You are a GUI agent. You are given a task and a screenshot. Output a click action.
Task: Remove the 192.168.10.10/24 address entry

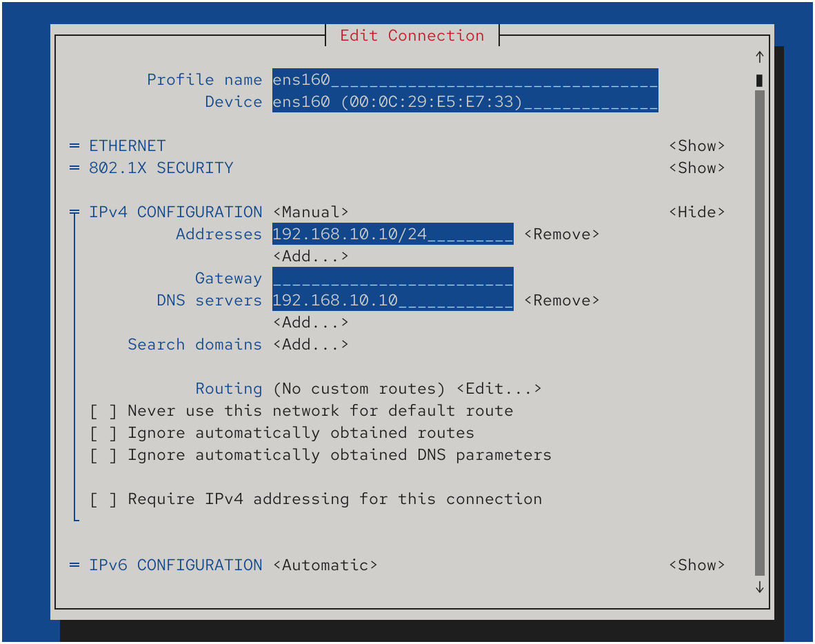561,234
